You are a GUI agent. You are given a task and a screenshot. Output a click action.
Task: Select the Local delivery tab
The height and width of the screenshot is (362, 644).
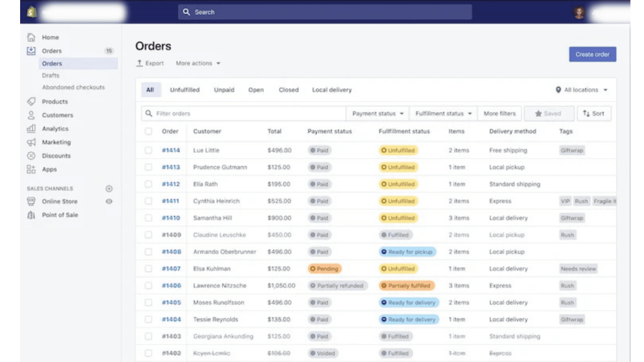[x=332, y=90]
